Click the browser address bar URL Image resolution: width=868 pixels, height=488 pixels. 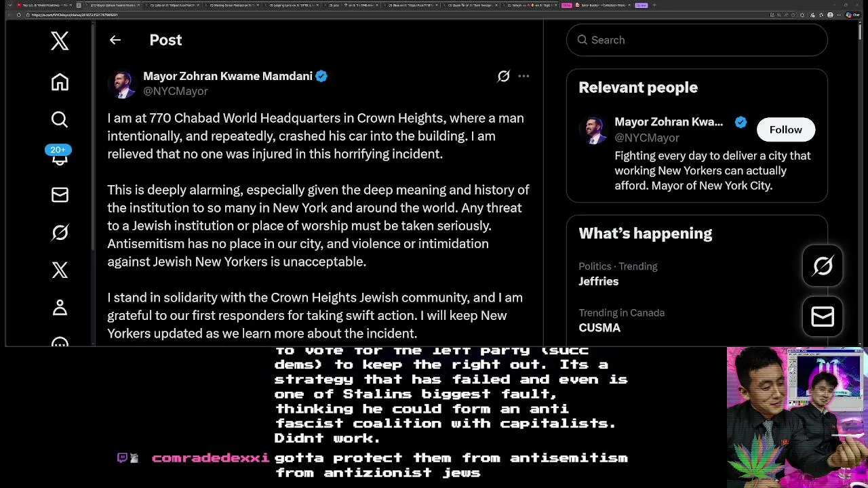coord(75,15)
